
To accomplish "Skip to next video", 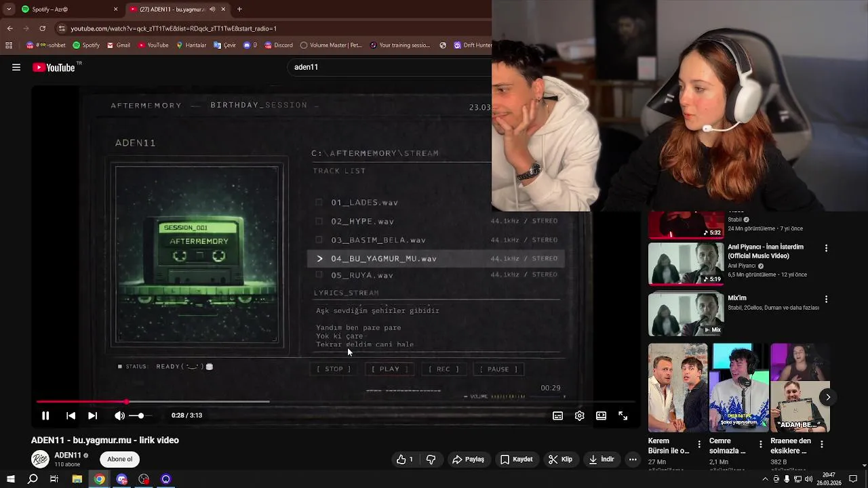I will pos(93,415).
